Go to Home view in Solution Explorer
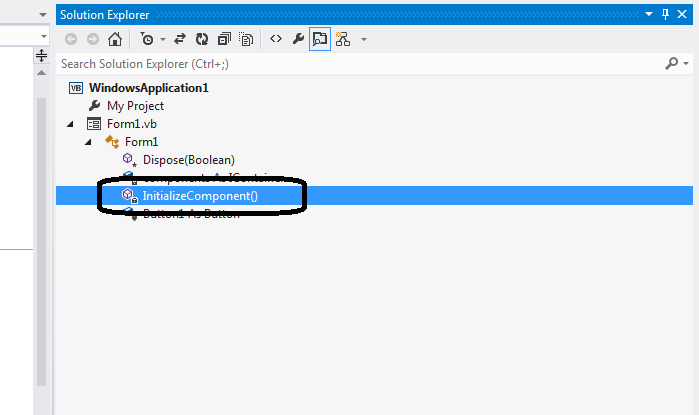 tap(115, 39)
